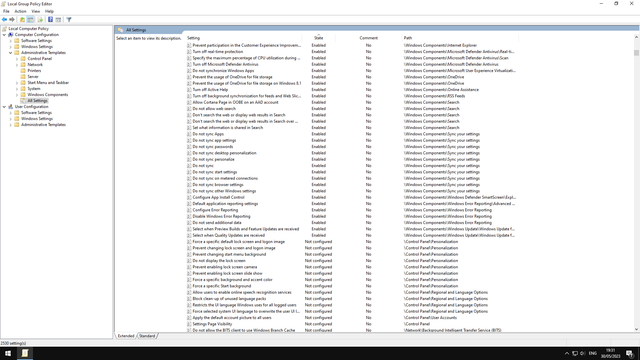Open the network tray icon

(575, 353)
